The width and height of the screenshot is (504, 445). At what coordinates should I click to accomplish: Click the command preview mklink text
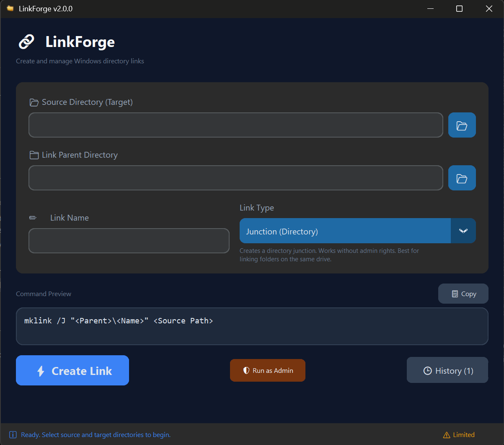point(119,321)
